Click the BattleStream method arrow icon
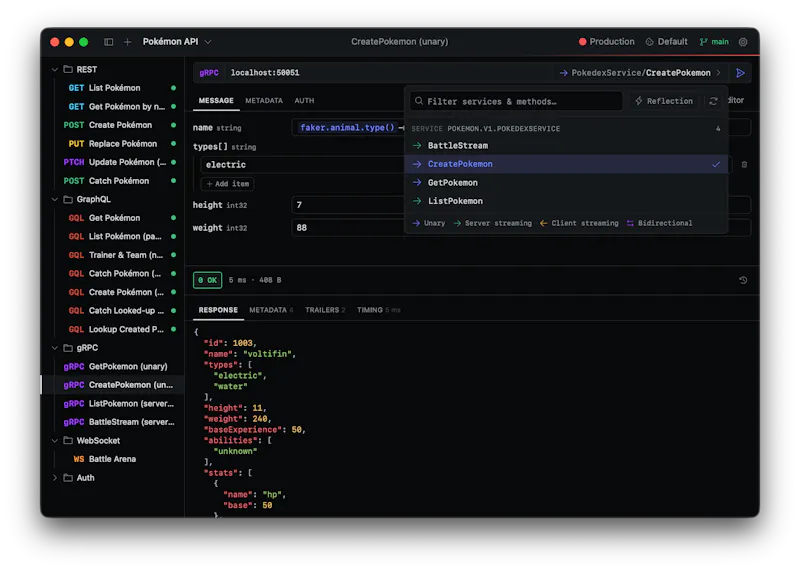The height and width of the screenshot is (571, 800). (x=417, y=146)
